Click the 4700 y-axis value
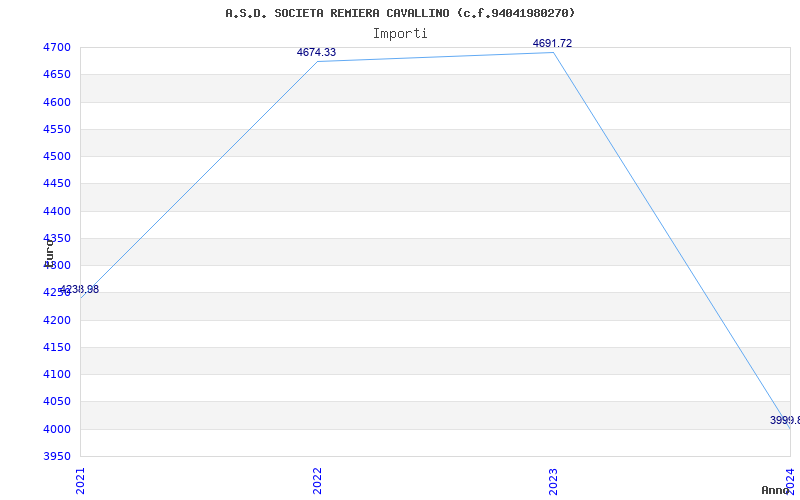Screen dimensions: 800x500 (x=57, y=47)
